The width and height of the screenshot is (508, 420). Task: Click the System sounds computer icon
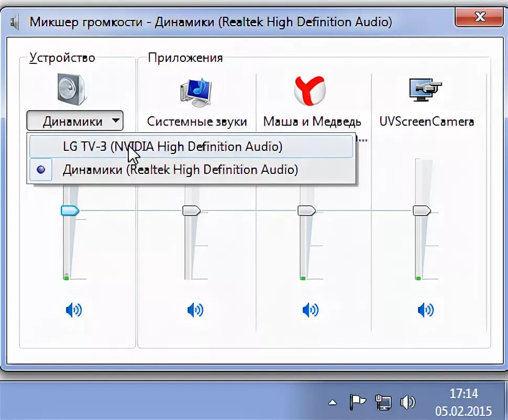pos(196,92)
